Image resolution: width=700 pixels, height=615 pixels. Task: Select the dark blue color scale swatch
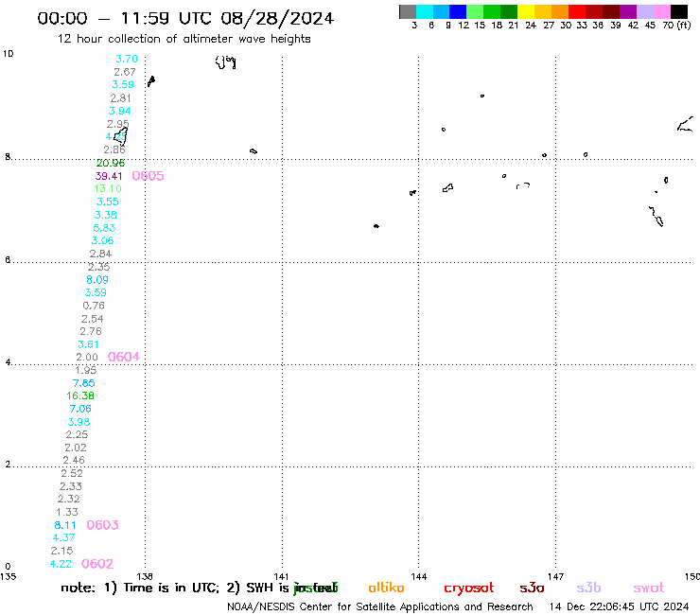(458, 11)
